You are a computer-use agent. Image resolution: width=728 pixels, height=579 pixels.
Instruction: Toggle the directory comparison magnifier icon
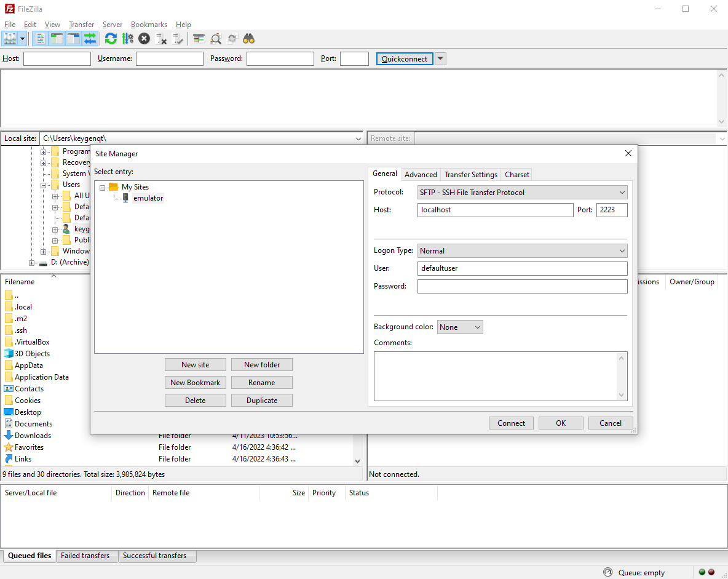pos(215,39)
